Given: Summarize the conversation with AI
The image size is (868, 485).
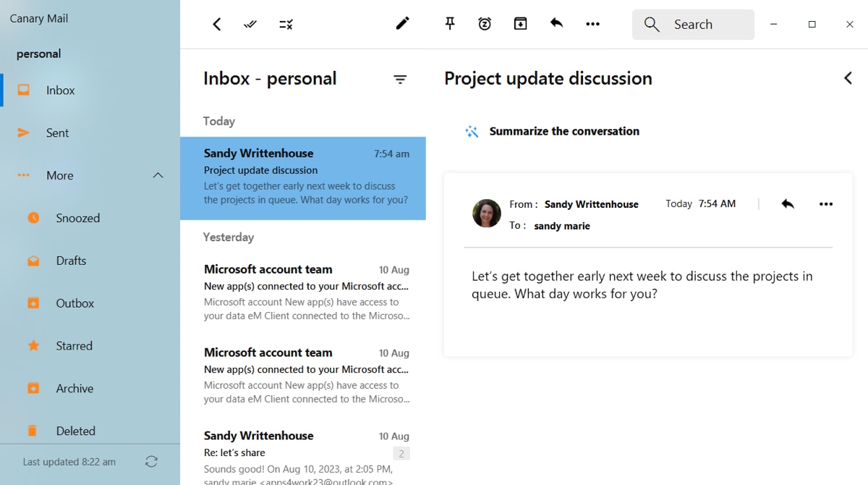Looking at the screenshot, I should click(x=565, y=131).
